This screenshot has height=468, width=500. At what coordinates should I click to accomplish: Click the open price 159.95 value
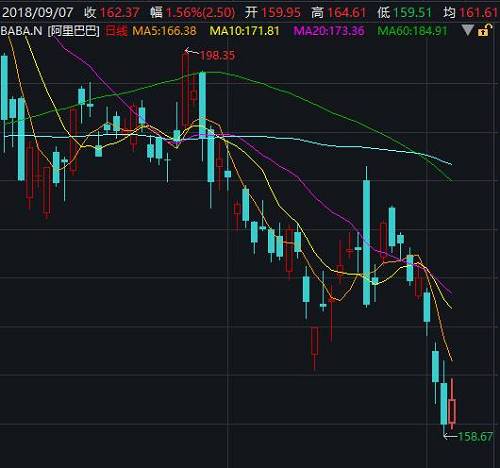coord(281,13)
